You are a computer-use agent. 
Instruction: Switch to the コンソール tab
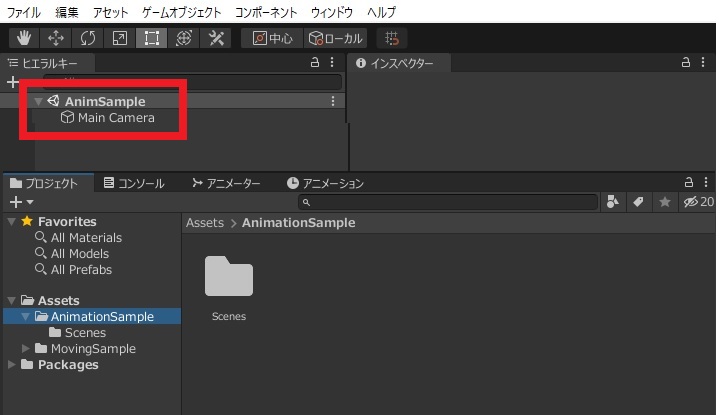coord(134,184)
